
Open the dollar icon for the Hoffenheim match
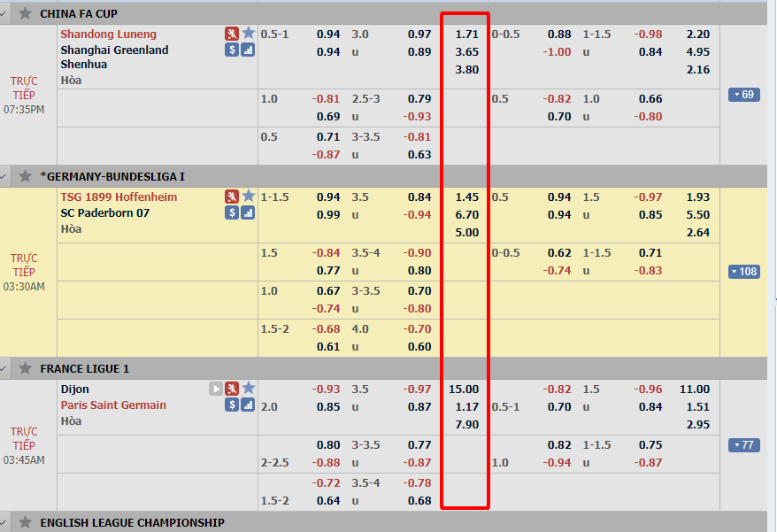click(231, 212)
